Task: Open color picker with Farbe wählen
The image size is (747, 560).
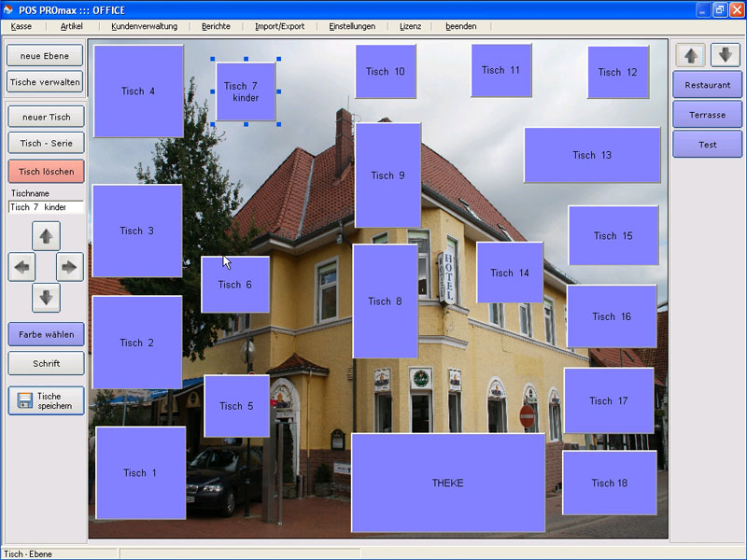Action: click(46, 334)
